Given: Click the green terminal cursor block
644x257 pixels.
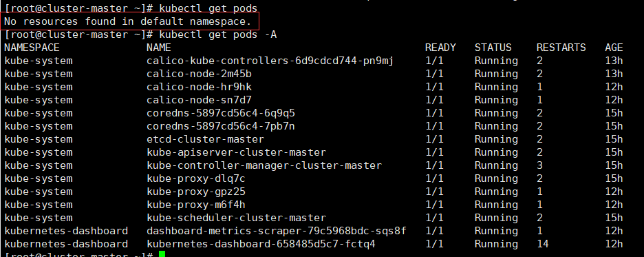Looking at the screenshot, I should (x=162, y=254).
